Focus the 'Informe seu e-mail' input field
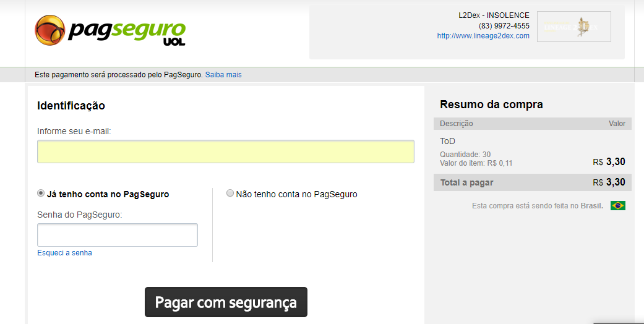The height and width of the screenshot is (324, 644). coord(225,151)
